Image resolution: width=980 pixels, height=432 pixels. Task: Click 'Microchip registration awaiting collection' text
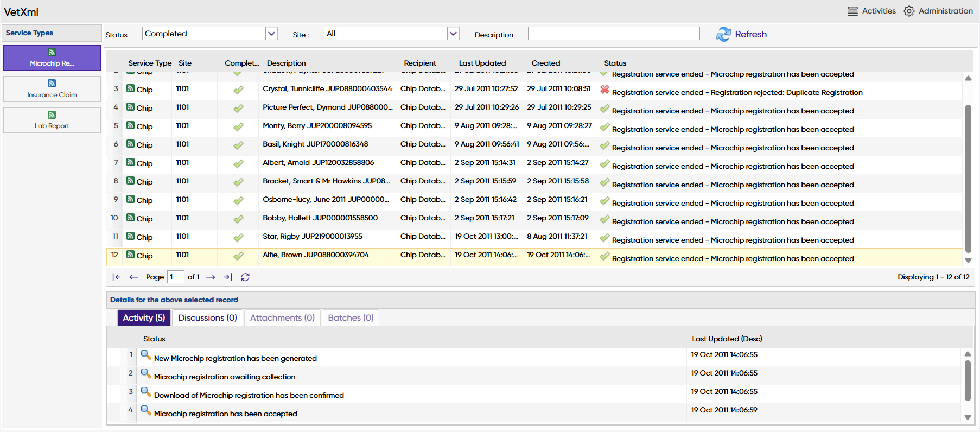225,377
